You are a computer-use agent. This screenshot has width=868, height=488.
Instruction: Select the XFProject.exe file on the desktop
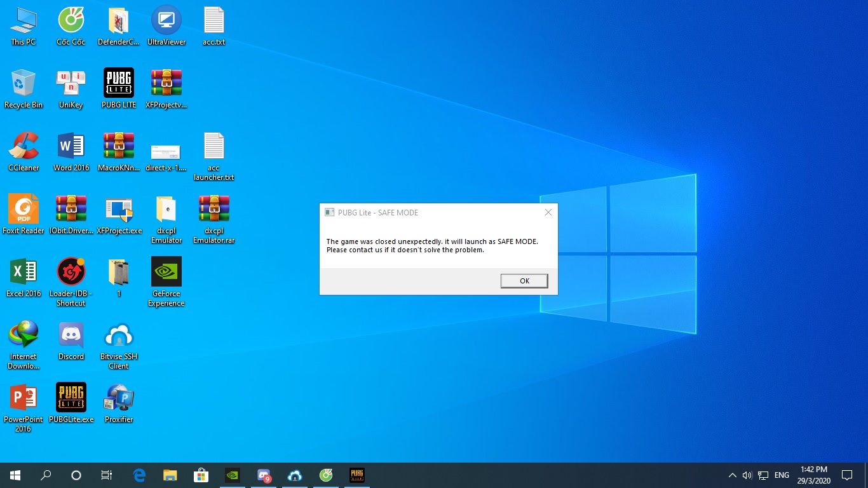coord(119,215)
